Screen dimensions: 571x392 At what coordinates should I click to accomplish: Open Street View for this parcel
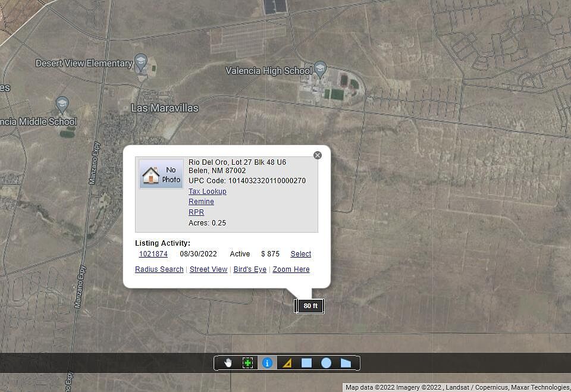208,269
